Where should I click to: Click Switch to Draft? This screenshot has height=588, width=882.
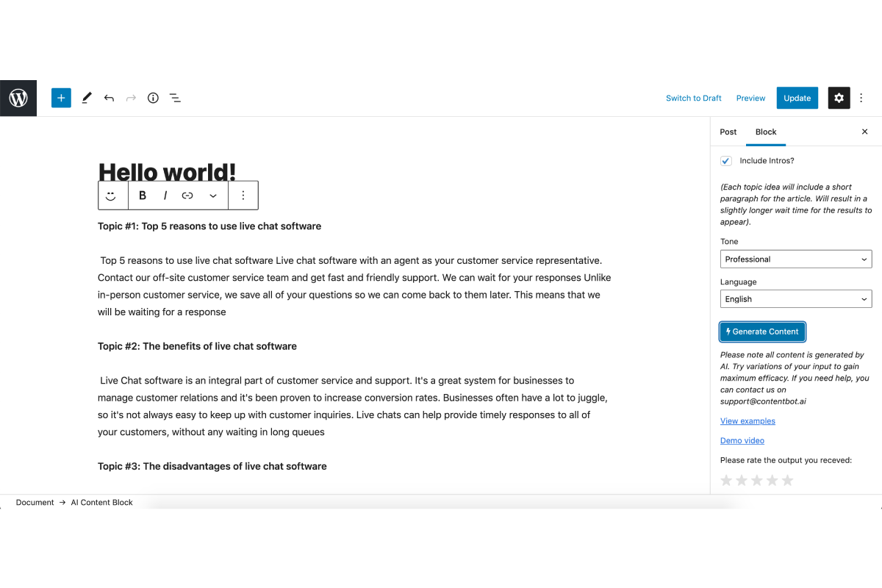[694, 98]
